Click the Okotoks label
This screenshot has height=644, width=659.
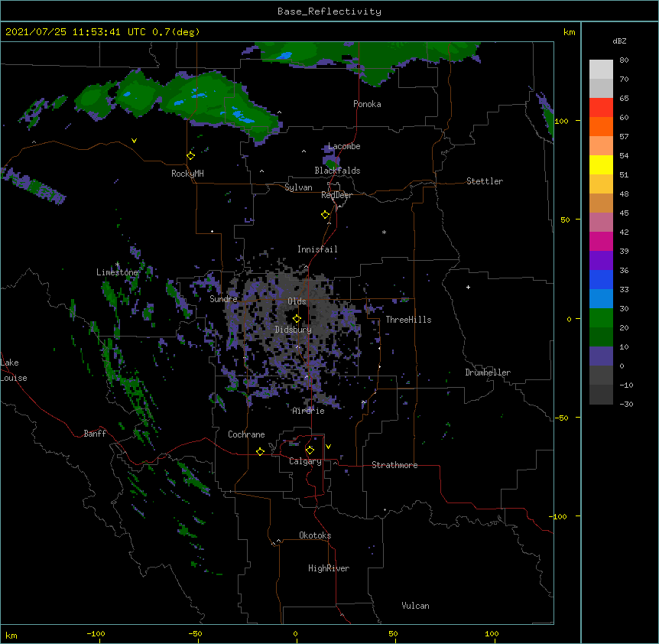315,535
